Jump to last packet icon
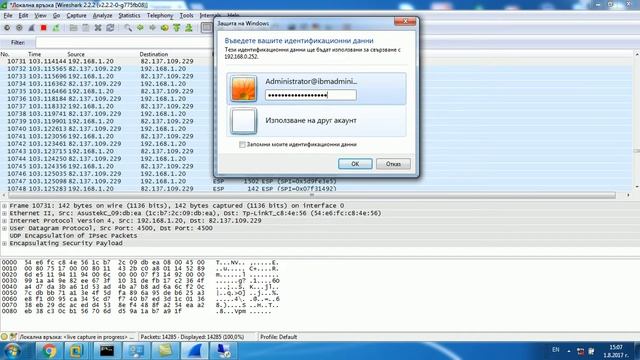Screen dimensions: 640x360 pos(189,28)
